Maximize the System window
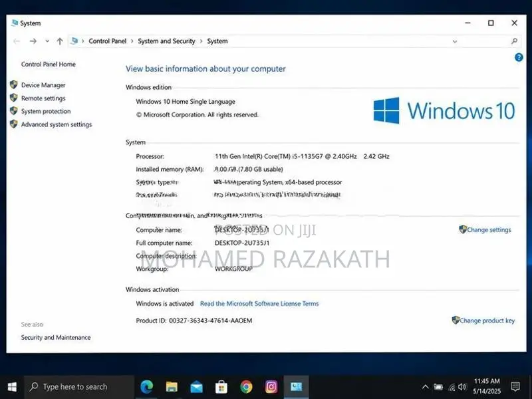This screenshot has width=532, height=399. 491,23
